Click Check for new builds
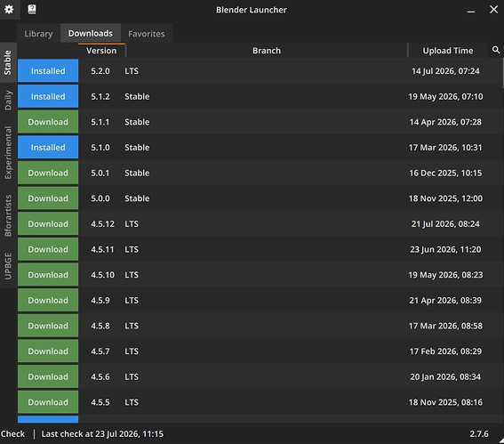The width and height of the screenshot is (504, 444). coord(12,433)
